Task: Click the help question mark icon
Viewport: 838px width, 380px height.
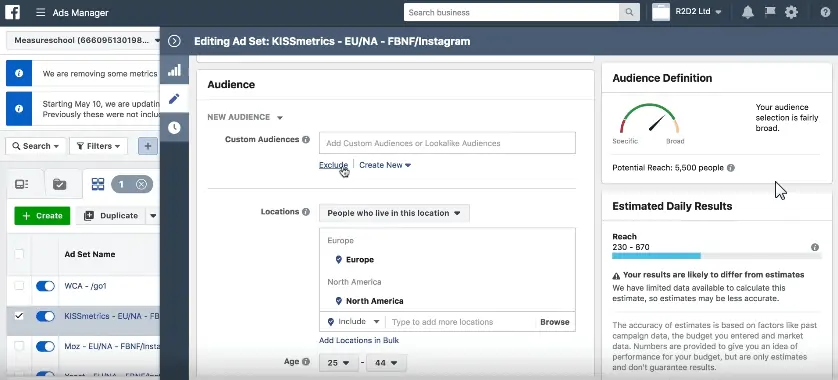Action: tap(826, 12)
